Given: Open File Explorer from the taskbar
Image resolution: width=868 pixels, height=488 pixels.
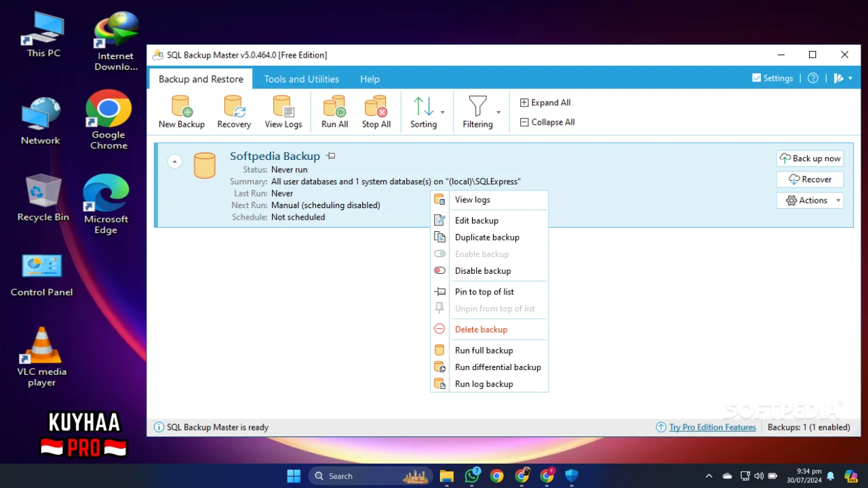Looking at the screenshot, I should [x=446, y=476].
